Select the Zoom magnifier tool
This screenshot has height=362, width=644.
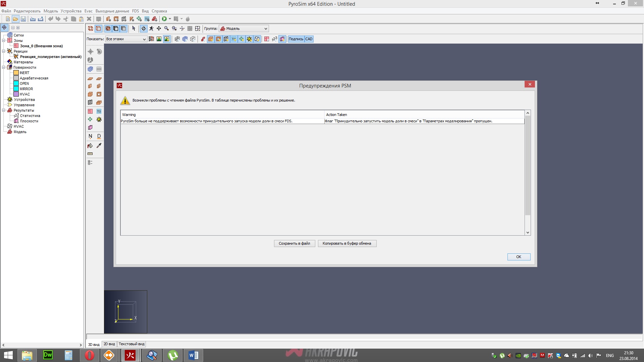click(167, 28)
